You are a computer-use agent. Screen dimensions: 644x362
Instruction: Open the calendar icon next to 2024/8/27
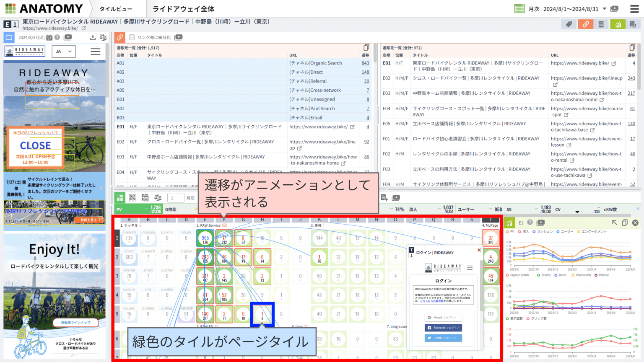click(49, 37)
